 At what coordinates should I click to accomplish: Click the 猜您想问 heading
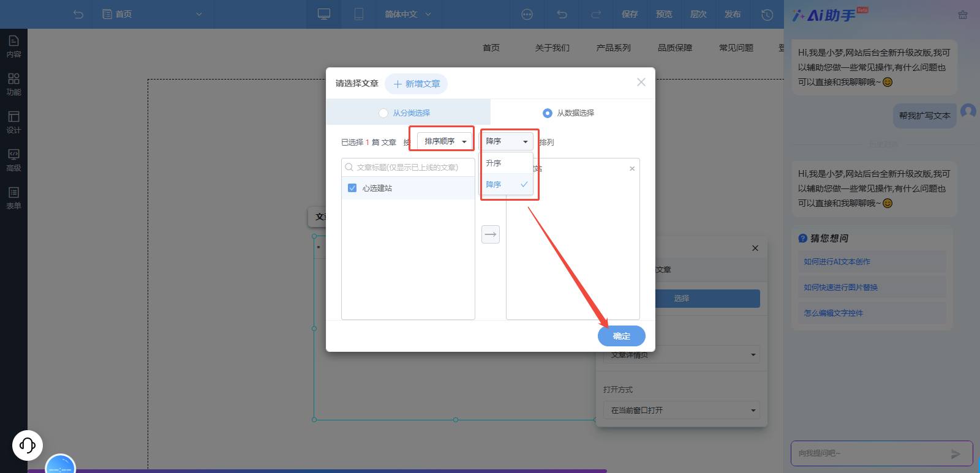coord(829,239)
